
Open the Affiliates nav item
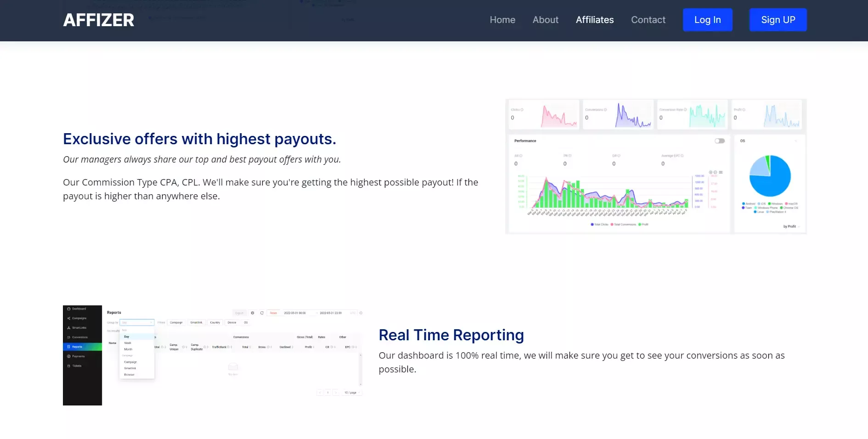(594, 20)
